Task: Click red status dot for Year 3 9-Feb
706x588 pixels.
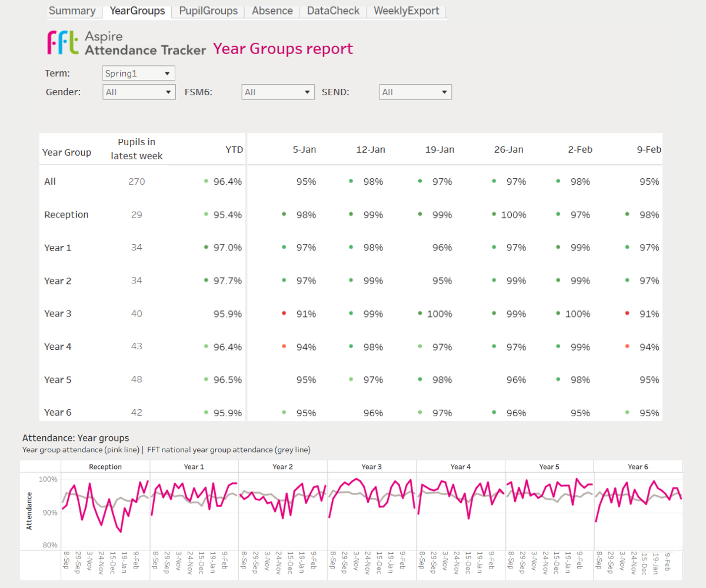Action: tap(627, 314)
